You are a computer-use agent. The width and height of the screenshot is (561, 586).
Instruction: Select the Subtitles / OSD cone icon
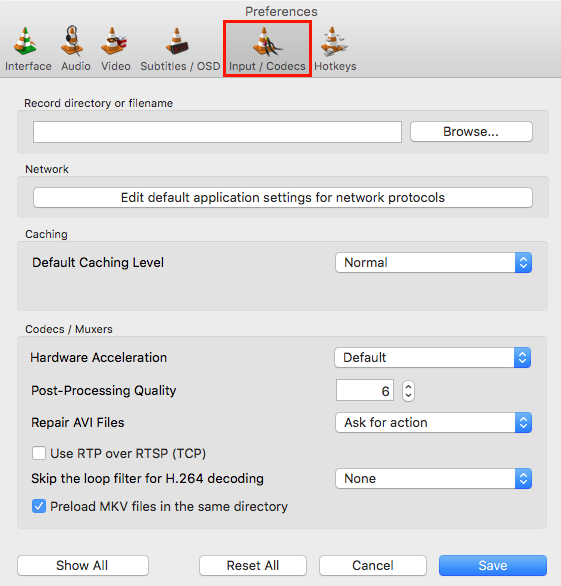(177, 41)
